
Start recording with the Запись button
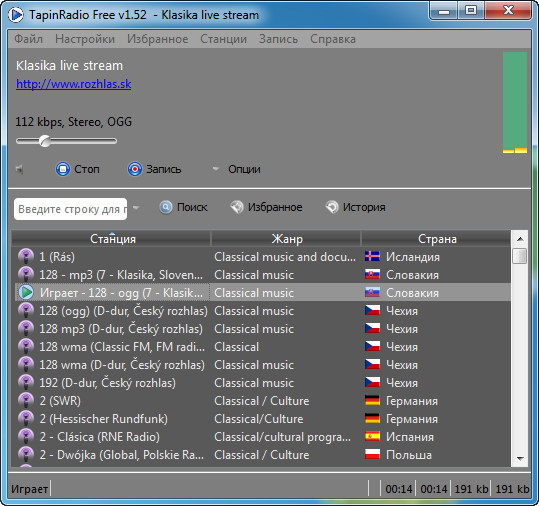(x=154, y=169)
